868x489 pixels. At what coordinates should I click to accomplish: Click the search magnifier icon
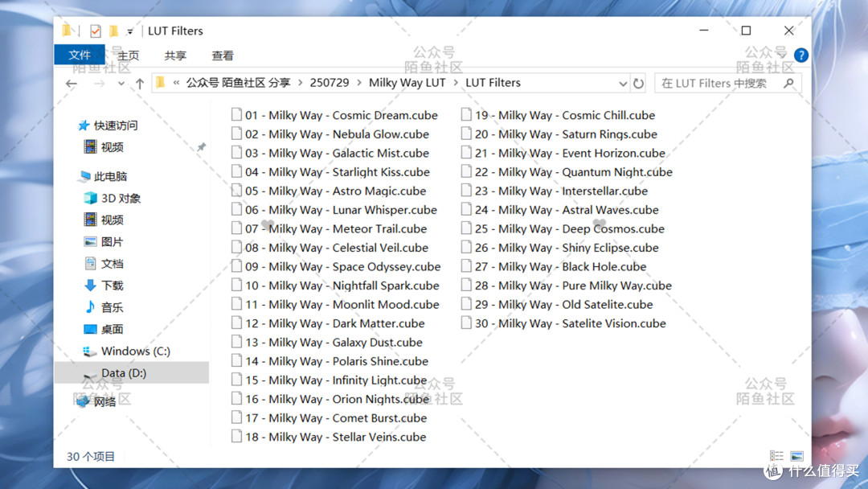[789, 83]
